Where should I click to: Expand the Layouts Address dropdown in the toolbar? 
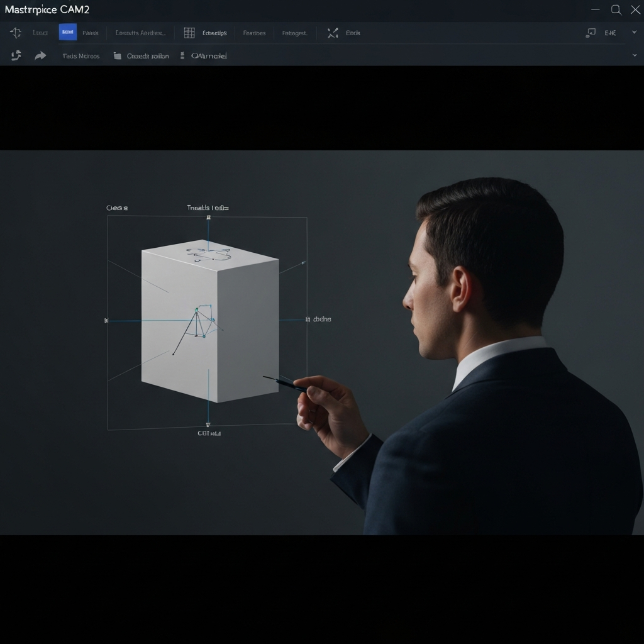[140, 32]
